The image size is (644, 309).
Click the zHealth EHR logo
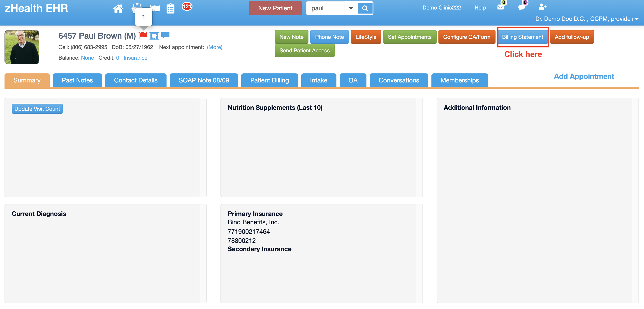tap(37, 8)
